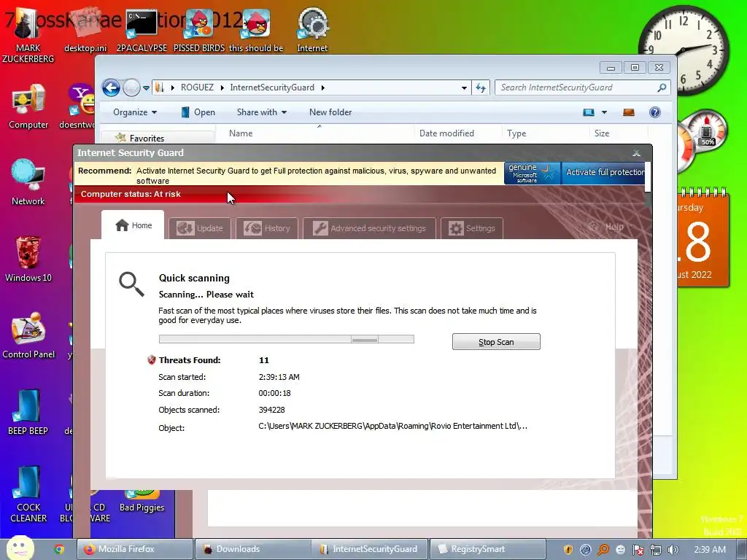The width and height of the screenshot is (747, 560).
Task: Switch to RegistrySmart taskbar button
Action: [487, 549]
